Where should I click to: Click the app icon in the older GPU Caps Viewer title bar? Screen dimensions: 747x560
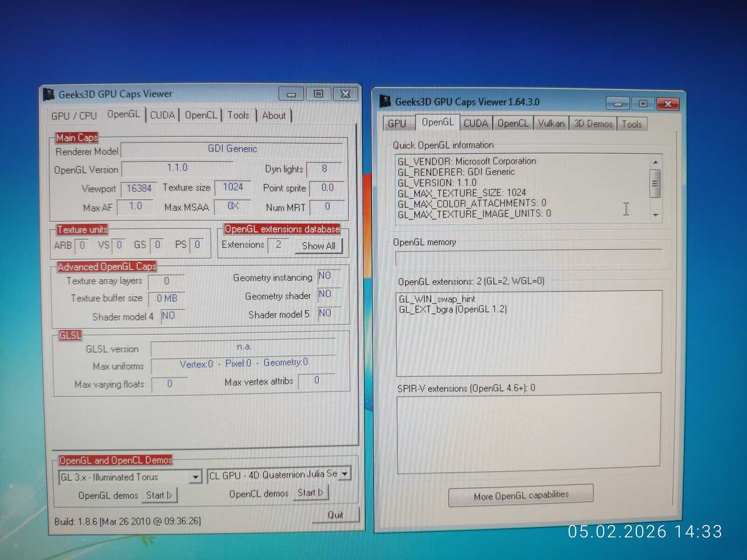click(x=49, y=94)
